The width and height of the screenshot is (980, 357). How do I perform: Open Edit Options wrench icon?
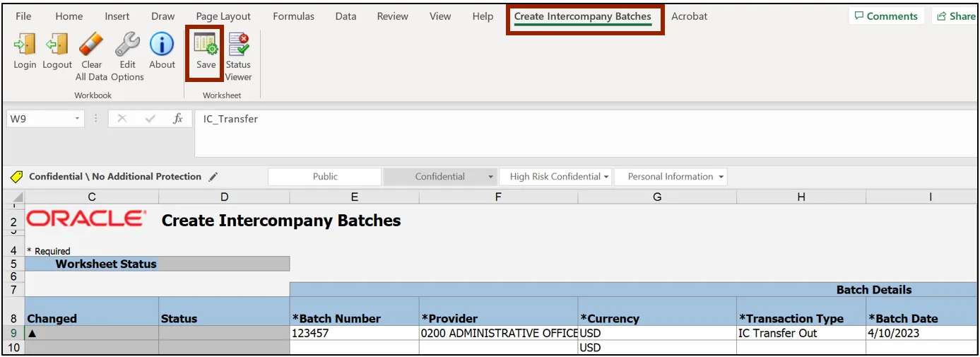click(127, 47)
